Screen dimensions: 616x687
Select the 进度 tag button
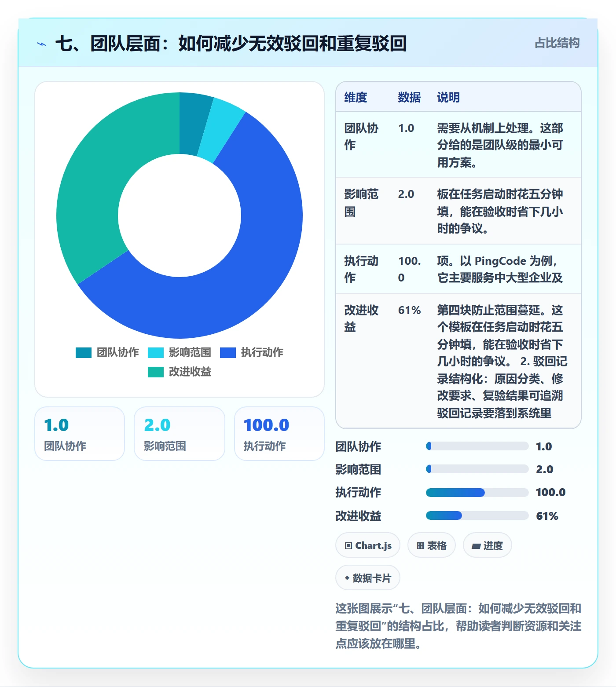[x=487, y=545]
